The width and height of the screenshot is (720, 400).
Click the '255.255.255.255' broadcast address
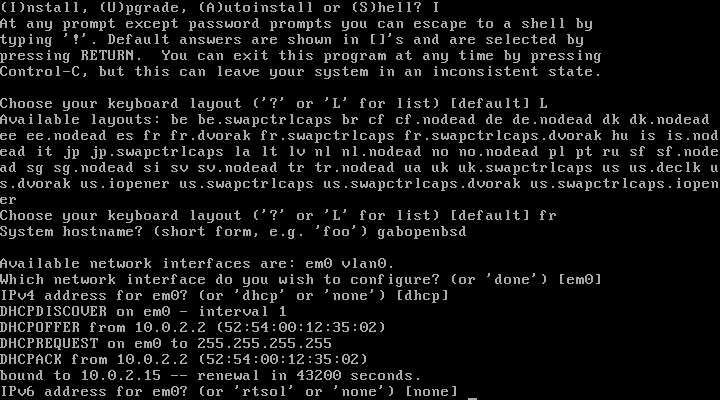[x=264, y=344]
